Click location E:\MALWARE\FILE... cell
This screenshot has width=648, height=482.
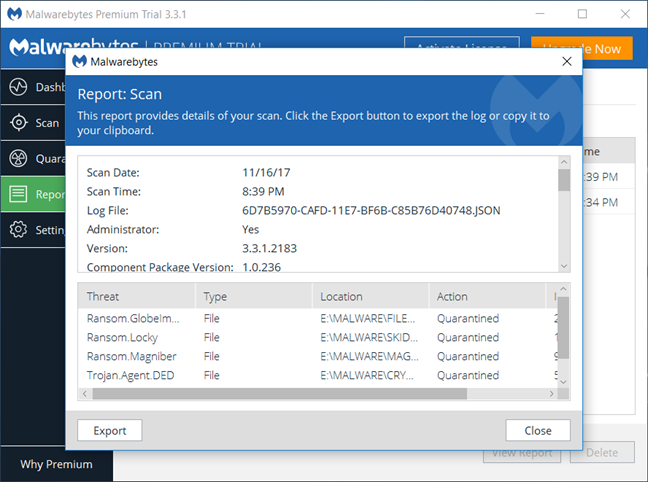(367, 318)
